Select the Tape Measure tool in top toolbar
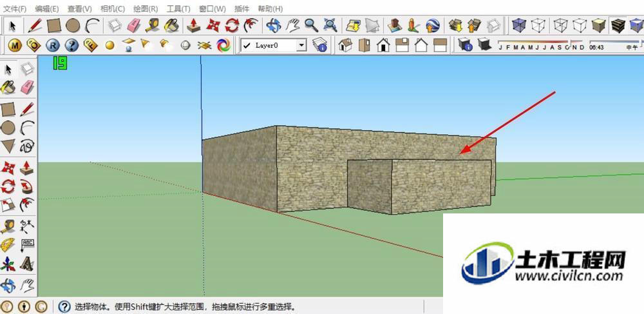Image resolution: width=644 pixels, height=314 pixels. coord(153,26)
